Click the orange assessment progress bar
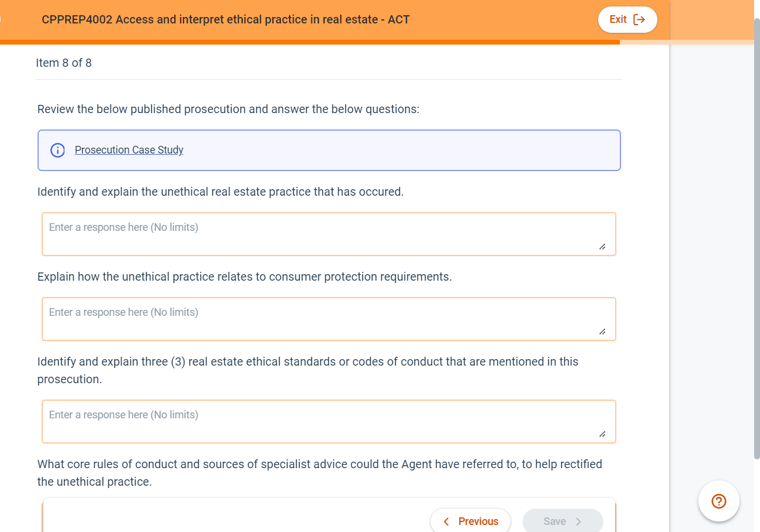This screenshot has width=760, height=532. click(310, 42)
